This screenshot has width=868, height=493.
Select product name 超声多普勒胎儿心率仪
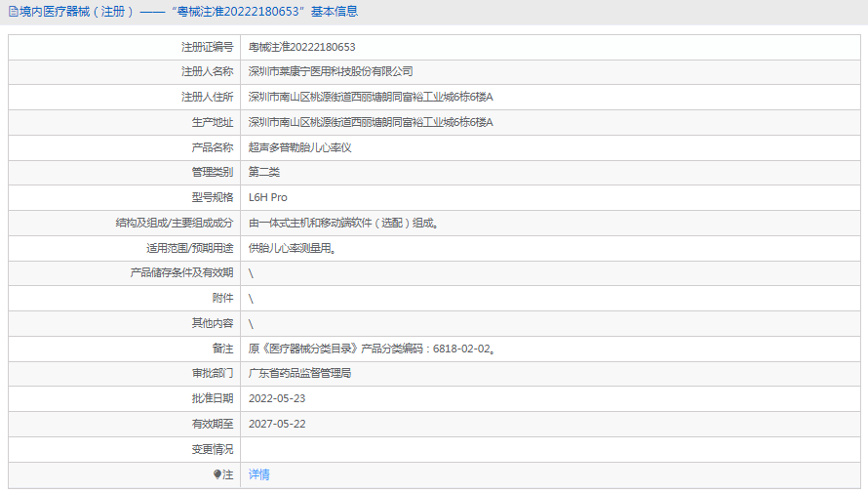(300, 148)
